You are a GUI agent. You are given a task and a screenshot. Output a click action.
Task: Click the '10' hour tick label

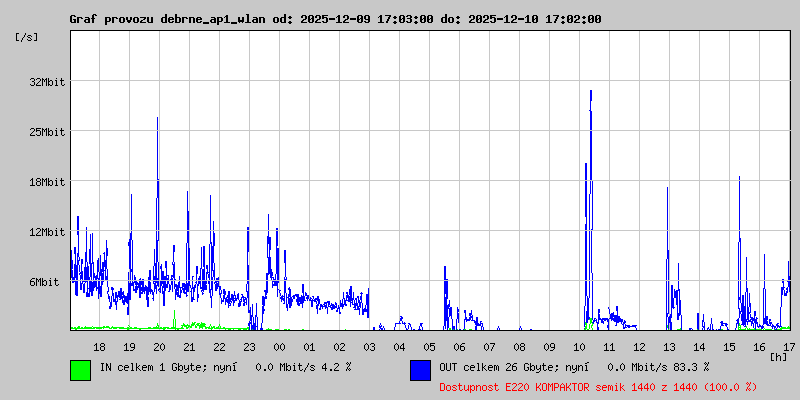point(580,347)
